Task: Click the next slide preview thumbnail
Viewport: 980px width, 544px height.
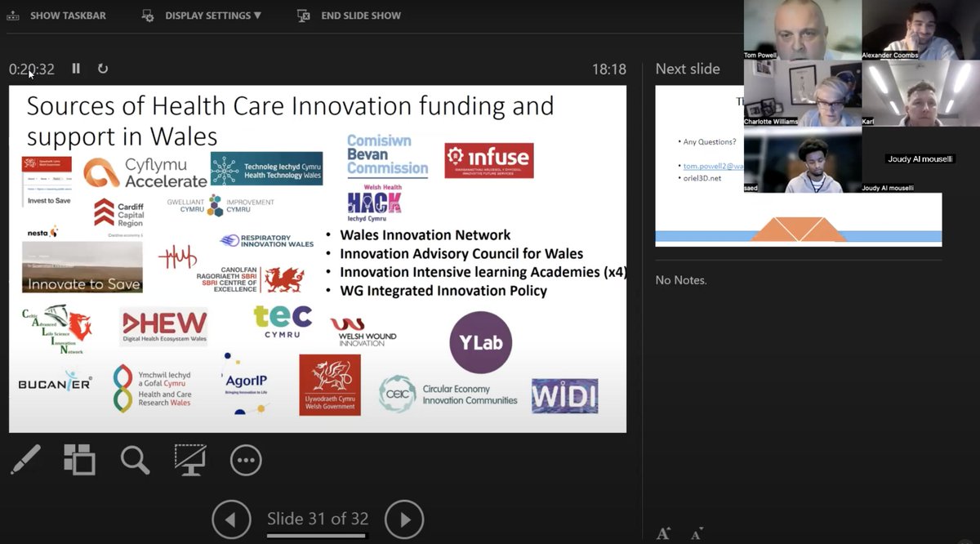Action: (798, 167)
